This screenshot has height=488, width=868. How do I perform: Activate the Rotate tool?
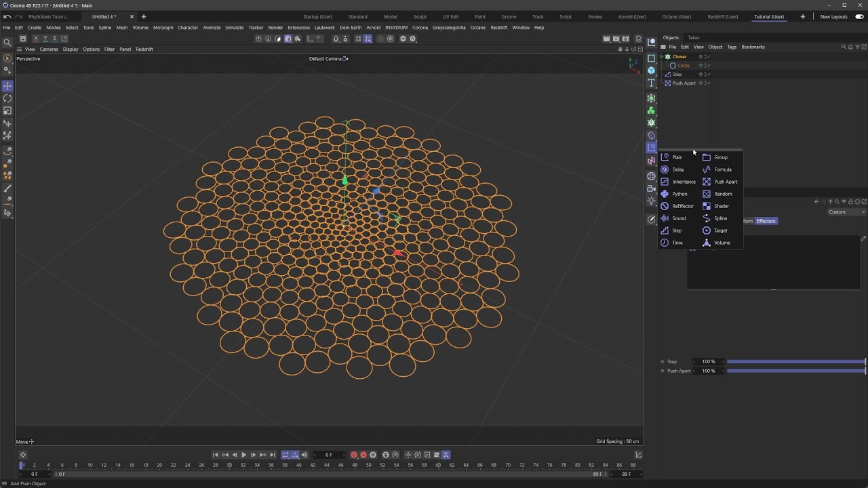pos(7,98)
